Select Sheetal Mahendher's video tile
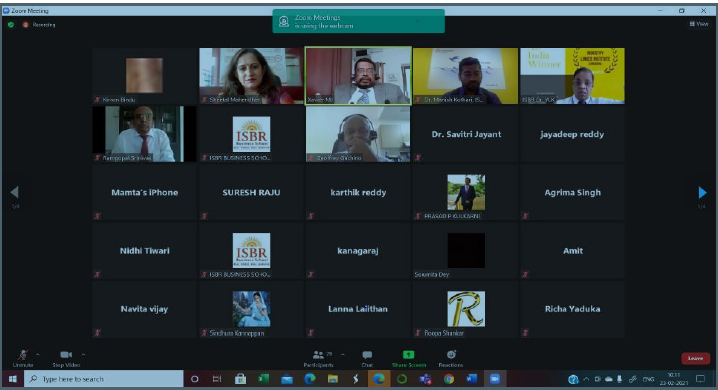Viewport: 718px width, 390px height. 251,76
